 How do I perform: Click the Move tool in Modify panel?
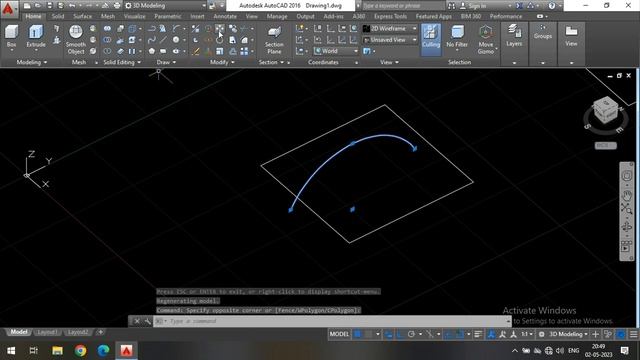tap(220, 29)
